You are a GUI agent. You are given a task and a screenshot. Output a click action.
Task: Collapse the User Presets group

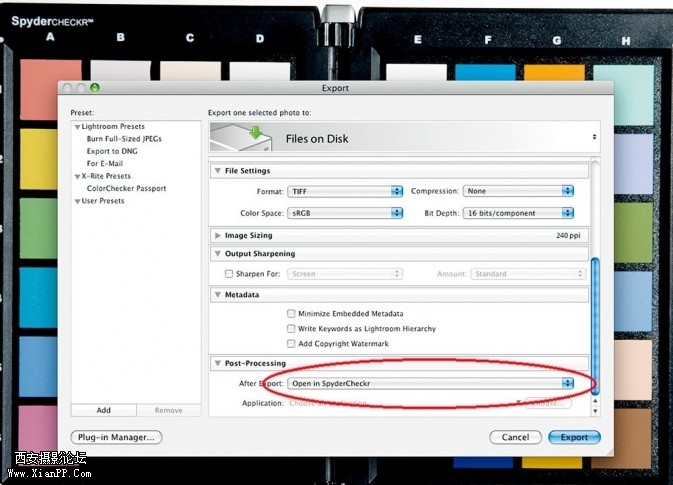[x=77, y=201]
